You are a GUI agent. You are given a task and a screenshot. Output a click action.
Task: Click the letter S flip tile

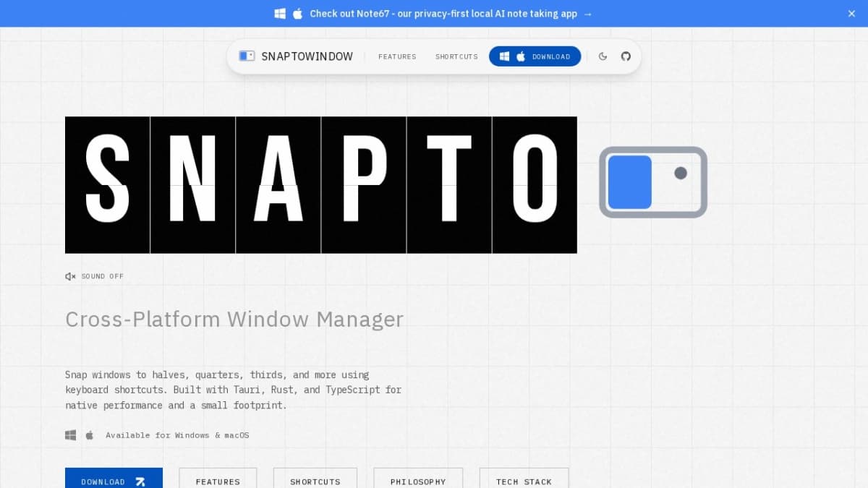[x=107, y=185]
